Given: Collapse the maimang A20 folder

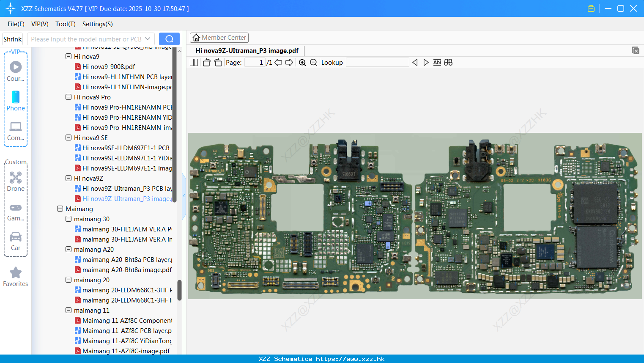Looking at the screenshot, I should [69, 249].
